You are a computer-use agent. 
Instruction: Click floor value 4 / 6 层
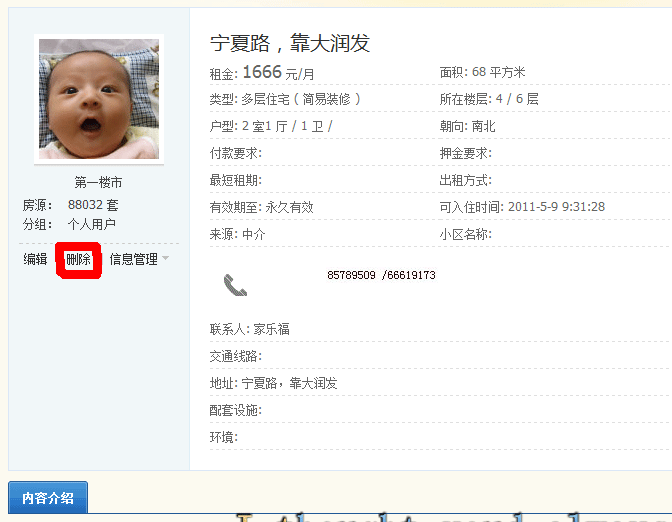517,99
